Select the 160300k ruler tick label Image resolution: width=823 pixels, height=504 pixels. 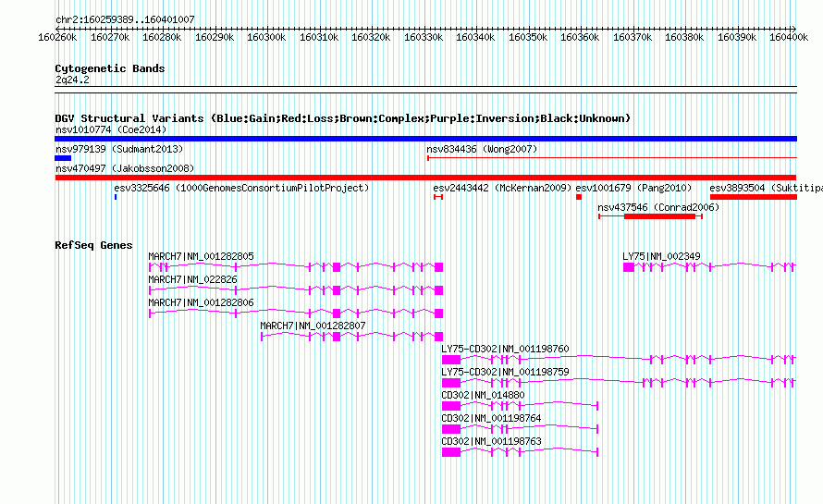[x=266, y=37]
